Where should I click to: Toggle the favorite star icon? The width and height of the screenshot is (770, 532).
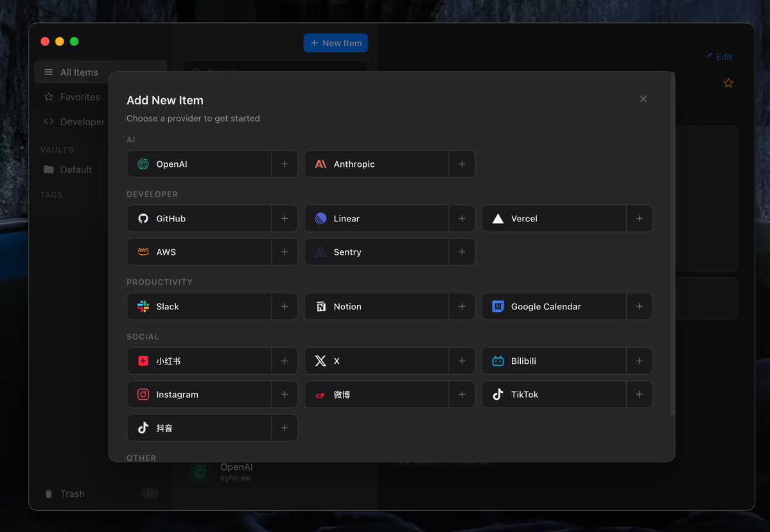point(728,83)
